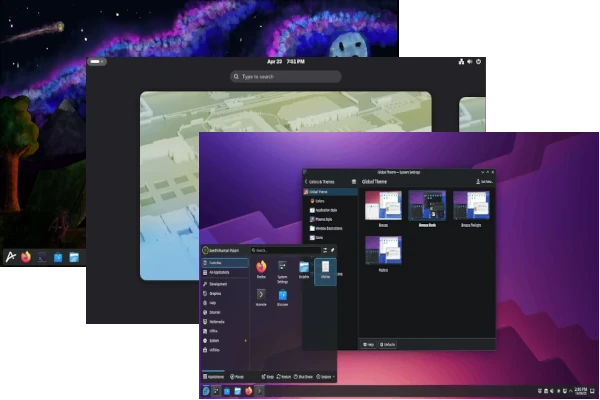Click the app menu logo in the left dock
Viewport: 600px width, 400px height.
click(10, 257)
